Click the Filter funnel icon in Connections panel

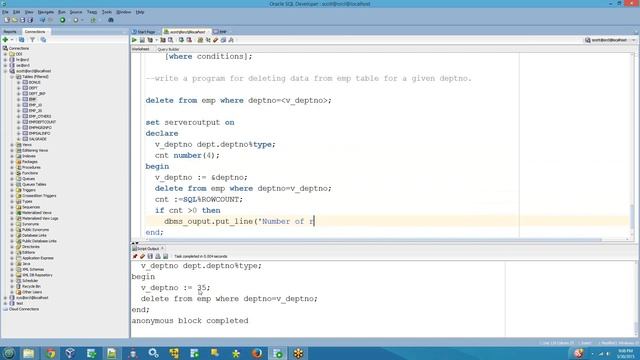32,40
